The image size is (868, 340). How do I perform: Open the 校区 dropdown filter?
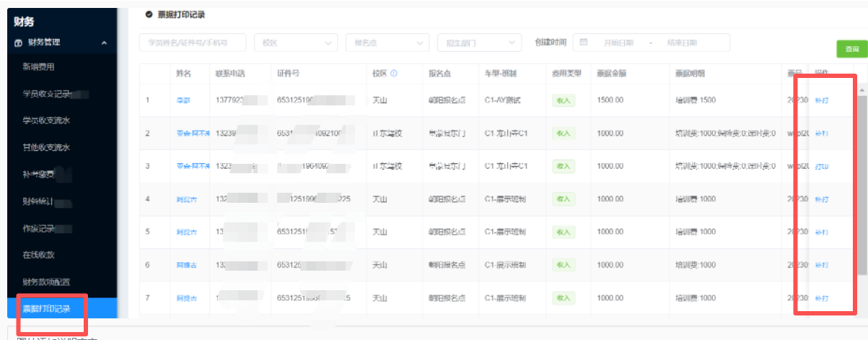click(295, 43)
